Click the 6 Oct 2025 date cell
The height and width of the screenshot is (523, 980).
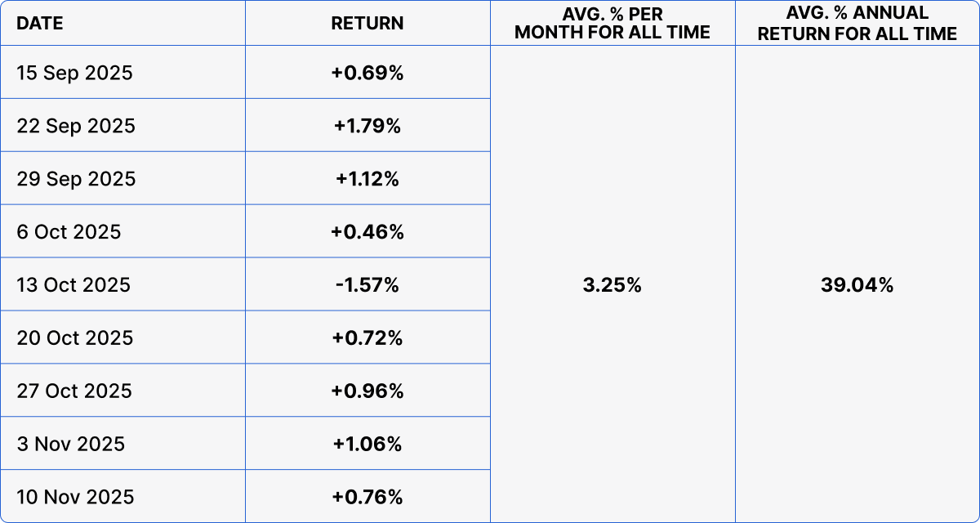[x=69, y=232]
